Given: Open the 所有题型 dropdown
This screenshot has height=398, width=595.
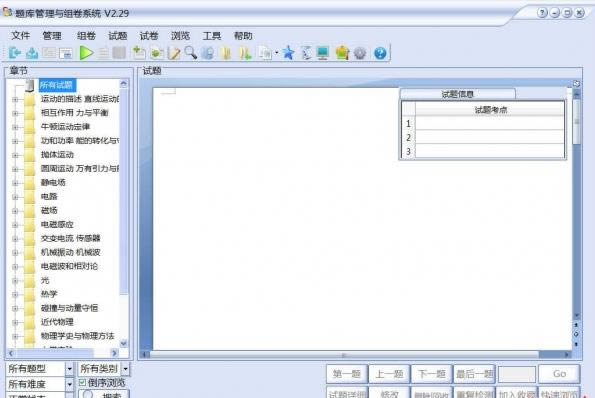Looking at the screenshot, I should pyautogui.click(x=69, y=368).
